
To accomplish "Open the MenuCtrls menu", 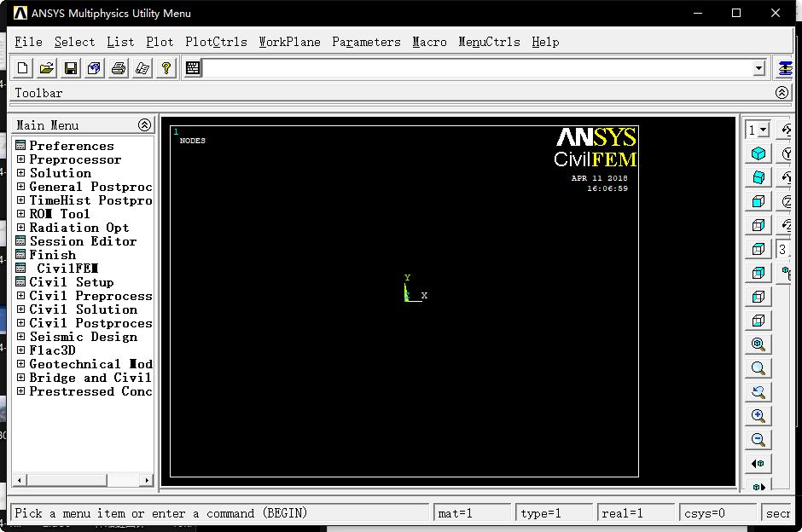I will click(489, 42).
